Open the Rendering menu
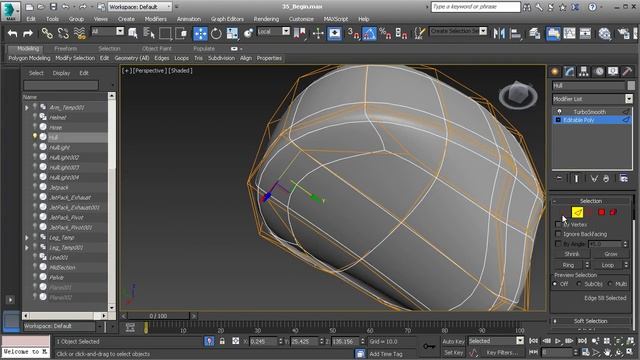640x360 pixels. coord(266,19)
